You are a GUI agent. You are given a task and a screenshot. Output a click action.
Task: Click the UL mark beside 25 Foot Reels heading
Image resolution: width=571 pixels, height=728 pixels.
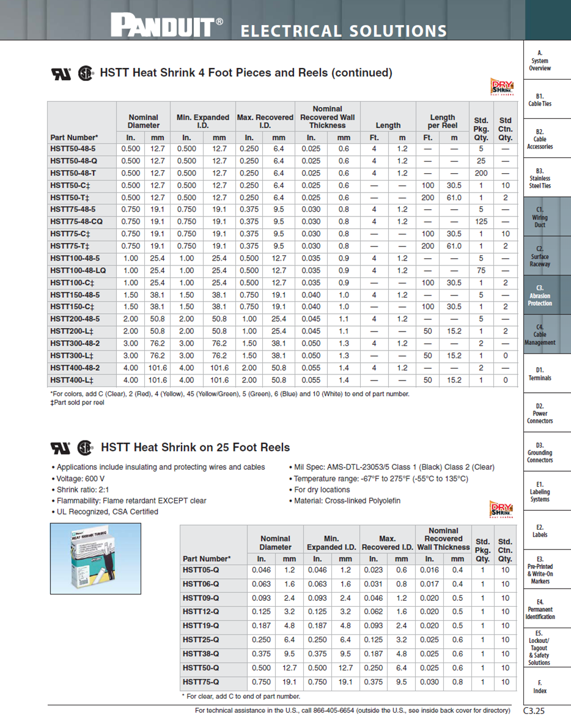point(61,448)
